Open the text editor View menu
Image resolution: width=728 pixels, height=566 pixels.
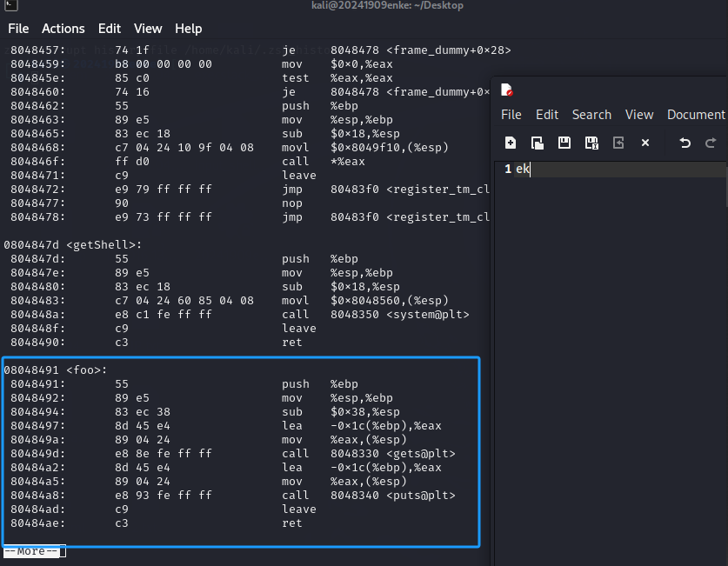click(x=639, y=115)
